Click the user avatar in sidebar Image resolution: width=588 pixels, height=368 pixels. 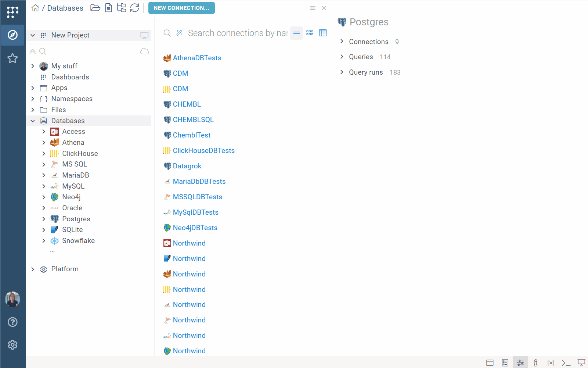click(x=12, y=299)
